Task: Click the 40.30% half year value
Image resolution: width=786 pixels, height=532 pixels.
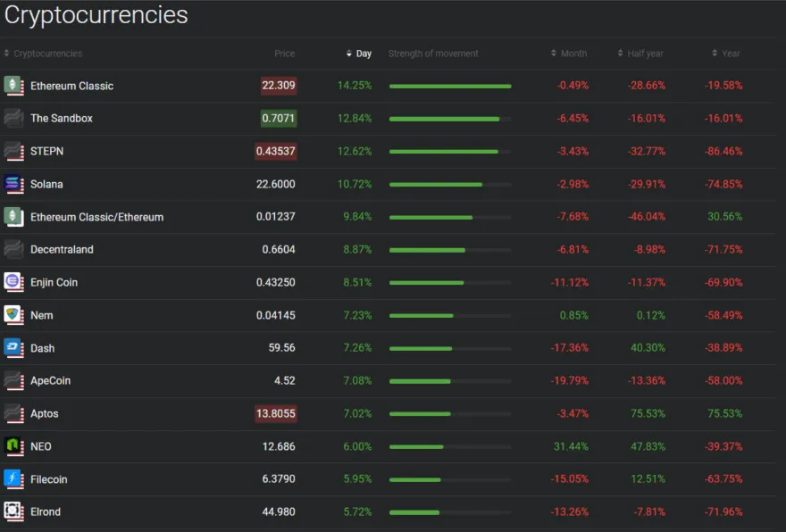Action: (648, 347)
